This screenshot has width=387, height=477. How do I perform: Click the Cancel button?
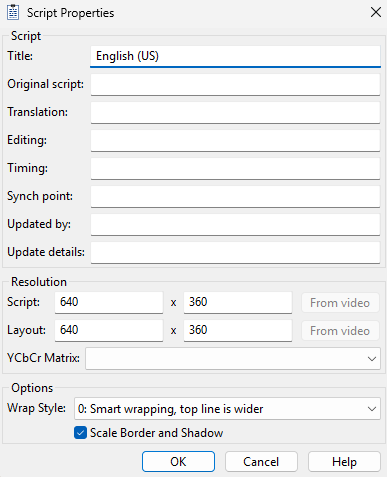pos(261,462)
